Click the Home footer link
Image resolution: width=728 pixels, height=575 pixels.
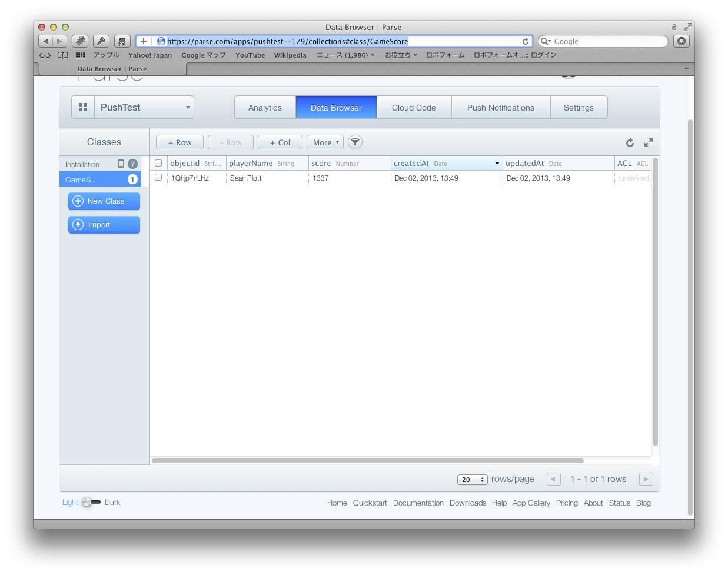click(337, 503)
